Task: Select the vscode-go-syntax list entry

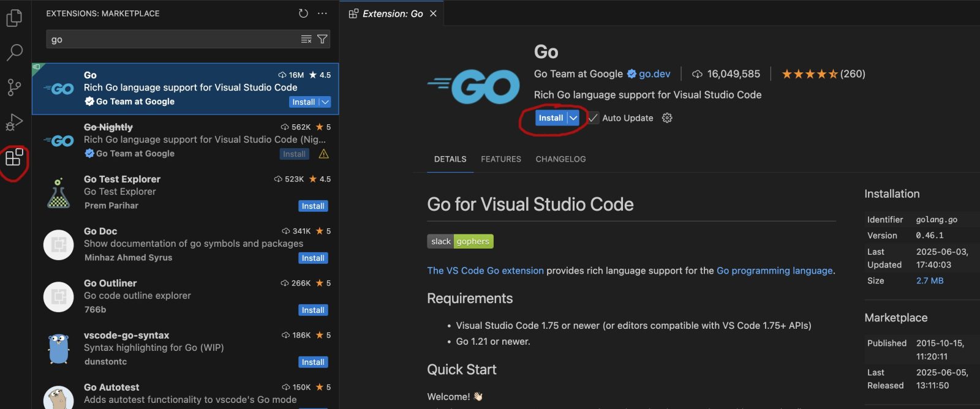Action: pyautogui.click(x=185, y=349)
